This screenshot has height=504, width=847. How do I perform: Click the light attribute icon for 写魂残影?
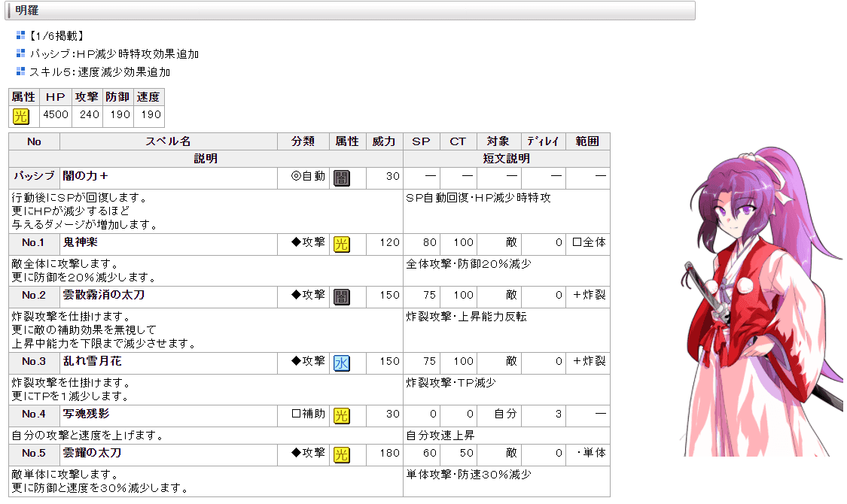pos(342,415)
